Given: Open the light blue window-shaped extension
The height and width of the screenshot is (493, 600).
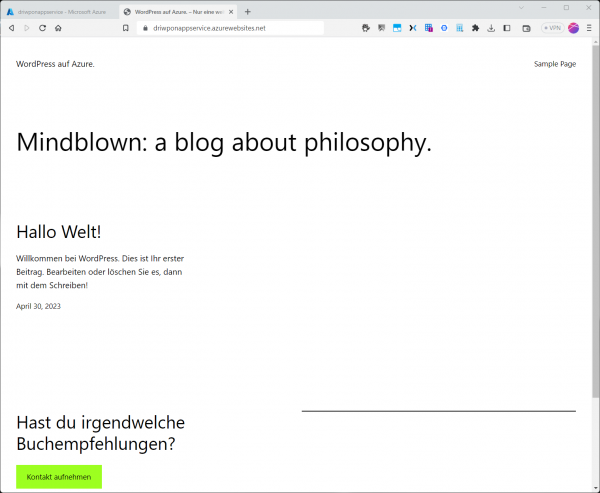Looking at the screenshot, I should point(397,28).
